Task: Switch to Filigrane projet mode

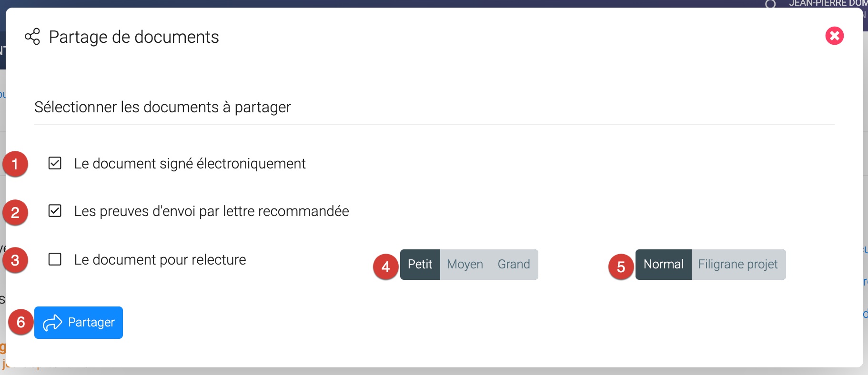Action: pos(737,265)
